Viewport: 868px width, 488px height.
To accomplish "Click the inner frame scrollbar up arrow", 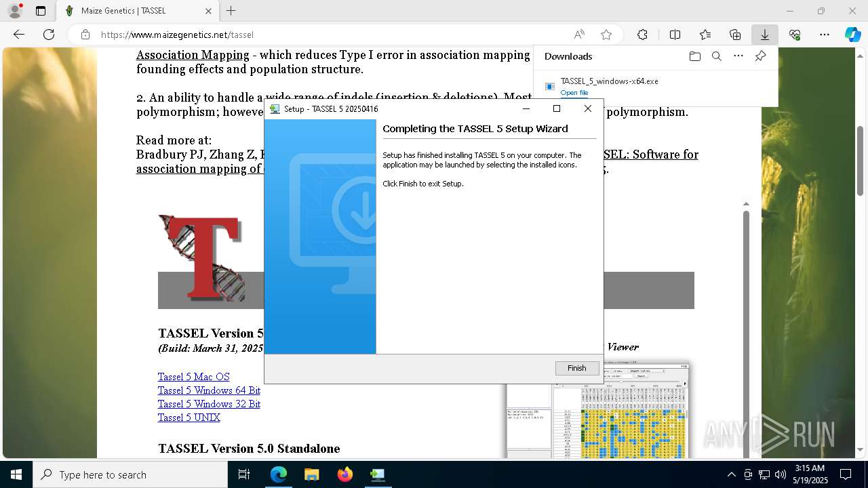I will pyautogui.click(x=746, y=203).
